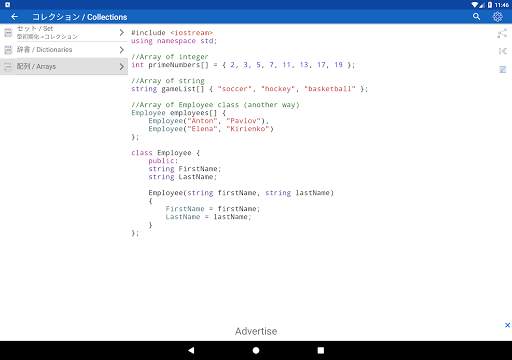Click the Employee("Elena", "Kirienko") line
Viewport: 512px width, 360px height.
point(211,129)
